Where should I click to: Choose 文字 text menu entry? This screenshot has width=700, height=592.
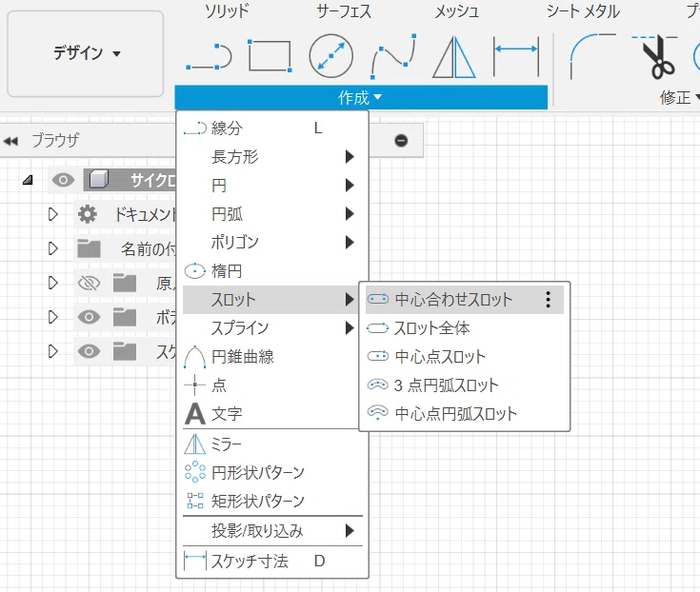272,414
